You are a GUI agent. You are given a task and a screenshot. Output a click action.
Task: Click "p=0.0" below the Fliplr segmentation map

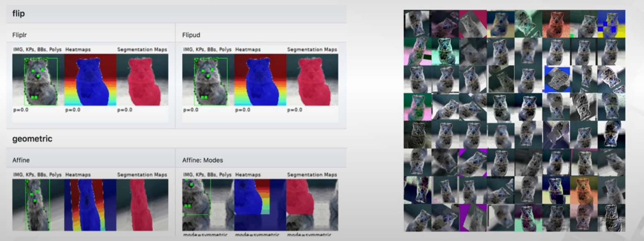pos(125,110)
